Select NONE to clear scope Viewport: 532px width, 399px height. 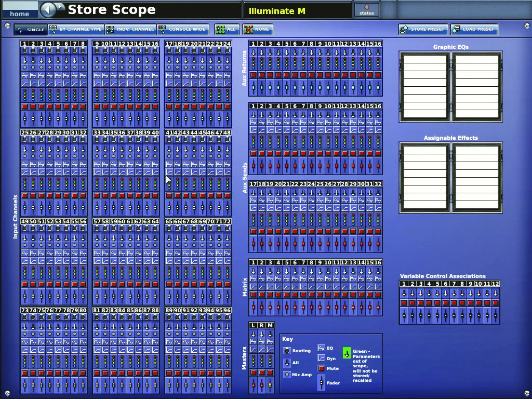click(x=258, y=30)
